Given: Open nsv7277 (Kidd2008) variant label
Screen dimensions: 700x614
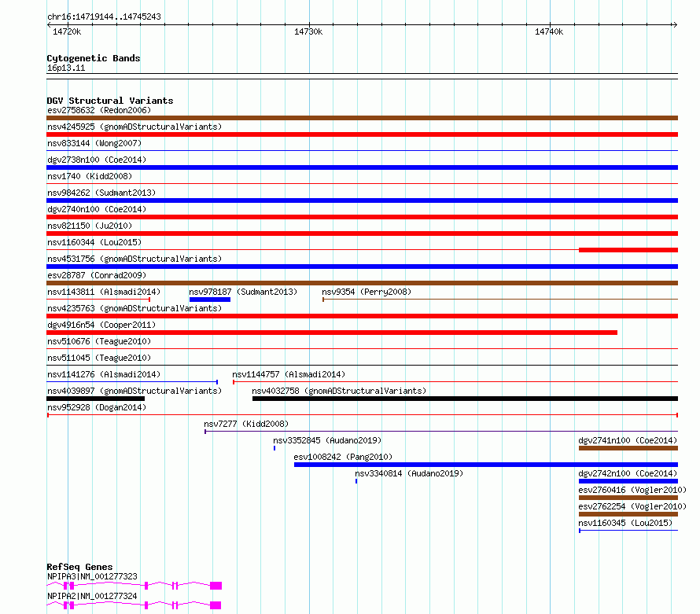Looking at the screenshot, I should [x=246, y=424].
